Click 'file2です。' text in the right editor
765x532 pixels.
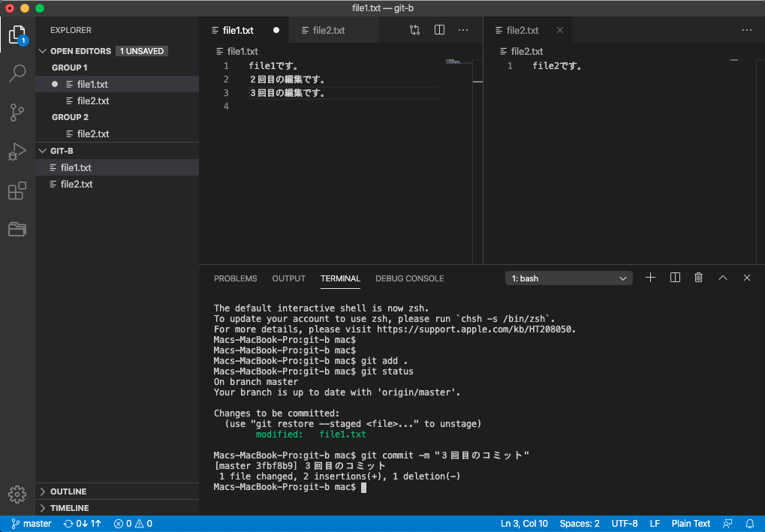[557, 66]
